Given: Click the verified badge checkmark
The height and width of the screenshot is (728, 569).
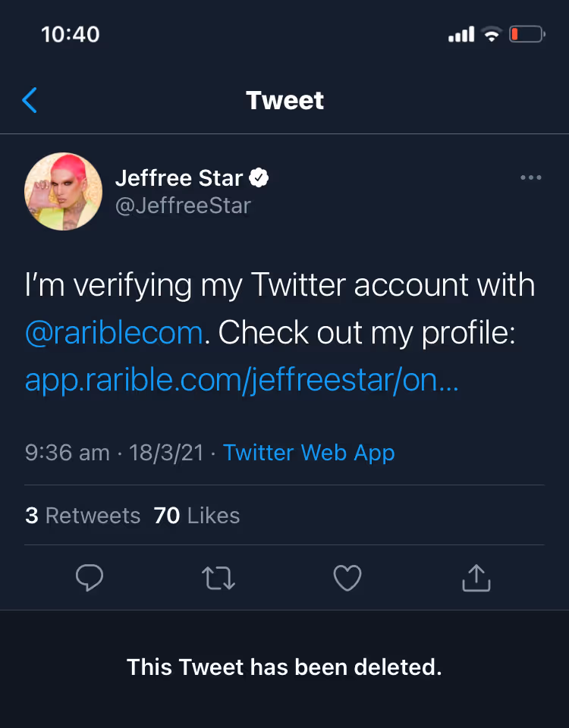Looking at the screenshot, I should [259, 178].
